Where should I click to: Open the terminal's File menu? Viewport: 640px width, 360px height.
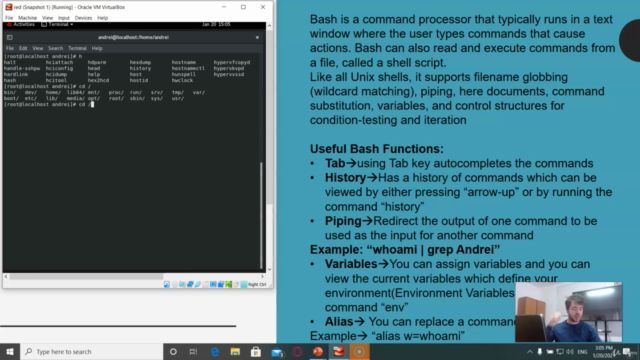(10, 48)
